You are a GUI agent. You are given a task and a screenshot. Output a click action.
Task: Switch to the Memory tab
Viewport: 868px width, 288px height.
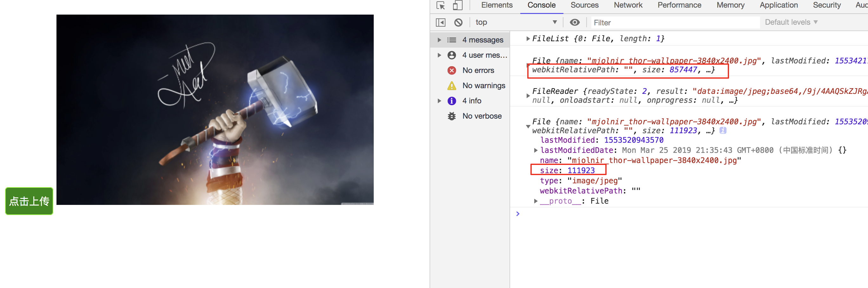click(x=730, y=5)
